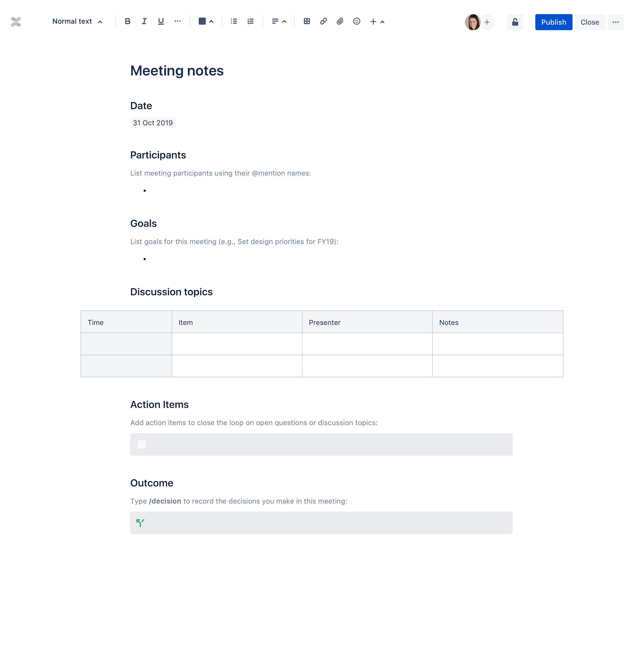Insert a table from toolbar
This screenshot has height=662, width=644.
tap(307, 21)
